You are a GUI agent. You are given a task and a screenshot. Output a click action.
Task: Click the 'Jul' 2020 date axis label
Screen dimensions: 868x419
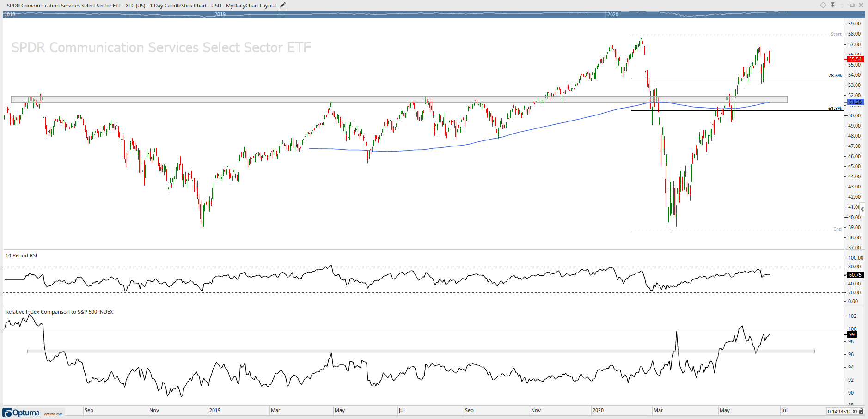pyautogui.click(x=784, y=410)
